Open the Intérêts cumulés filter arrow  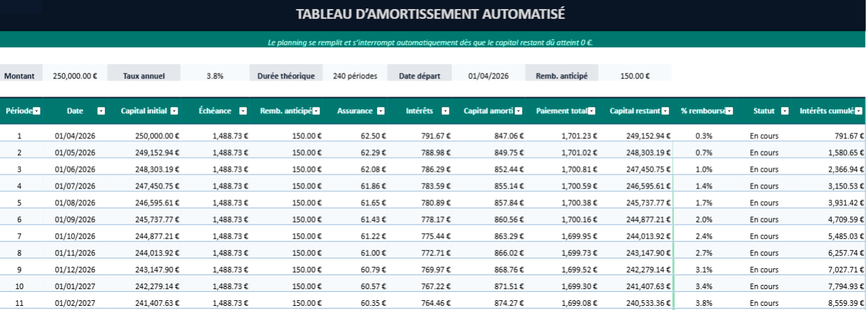[x=859, y=111]
